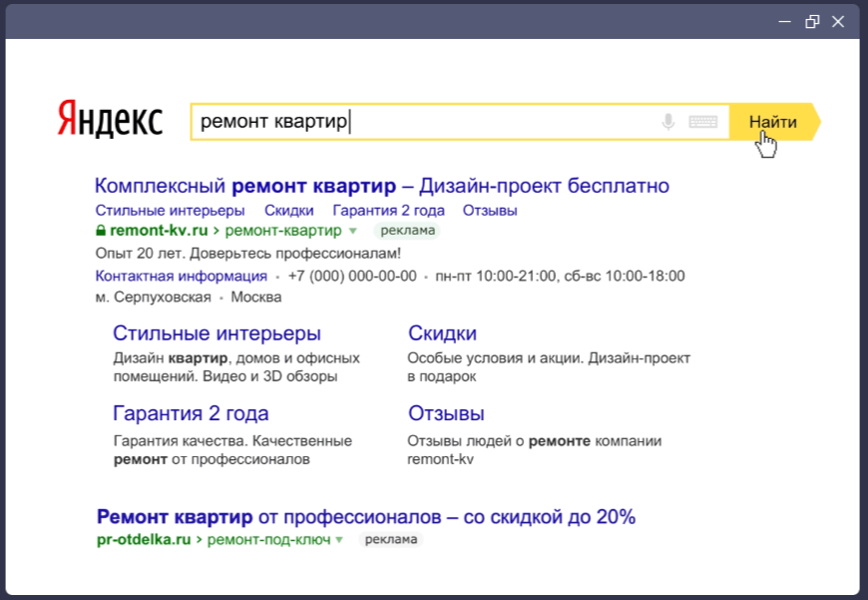The width and height of the screenshot is (868, 600).
Task: Click the remont-kv.ru green domain link
Action: [159, 230]
